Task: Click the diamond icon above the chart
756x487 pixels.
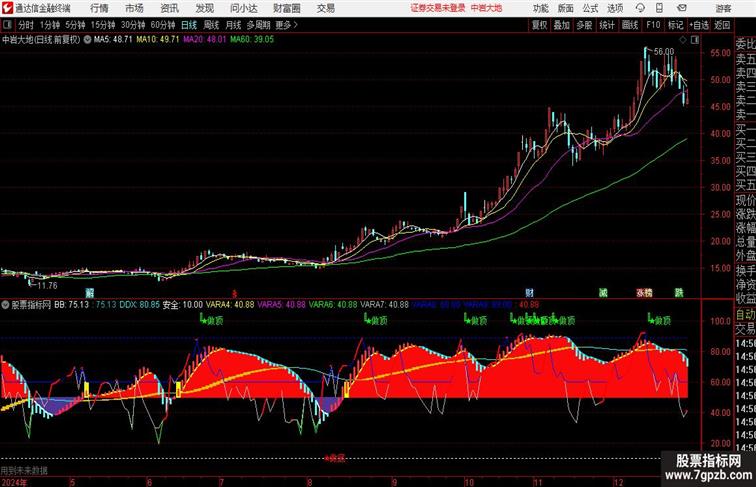Action: pos(683,40)
